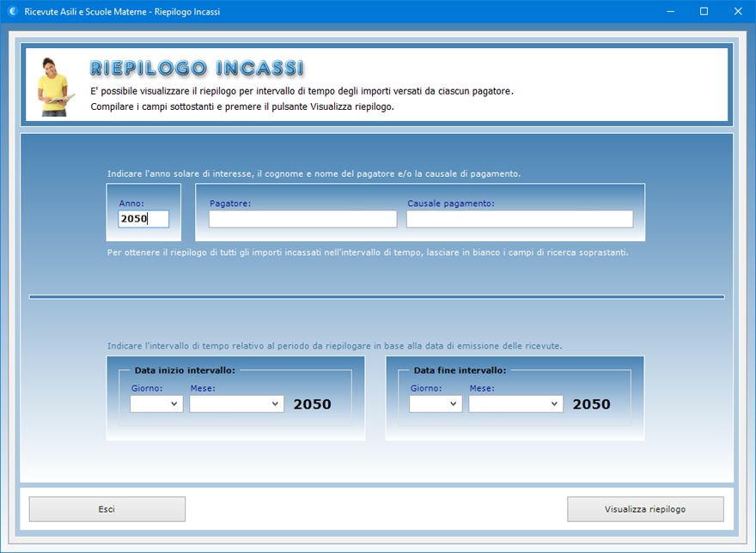Select the Causale pagamento input box

click(519, 219)
